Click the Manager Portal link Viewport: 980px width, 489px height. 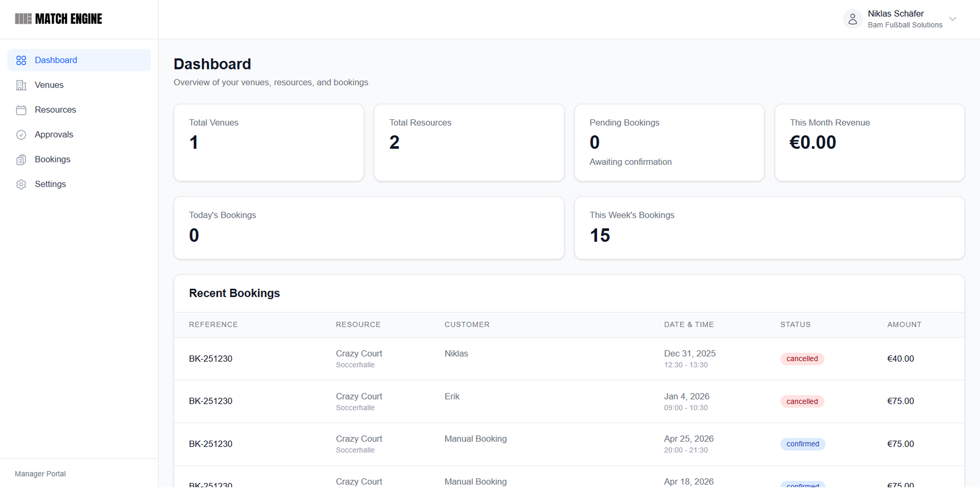coord(40,473)
